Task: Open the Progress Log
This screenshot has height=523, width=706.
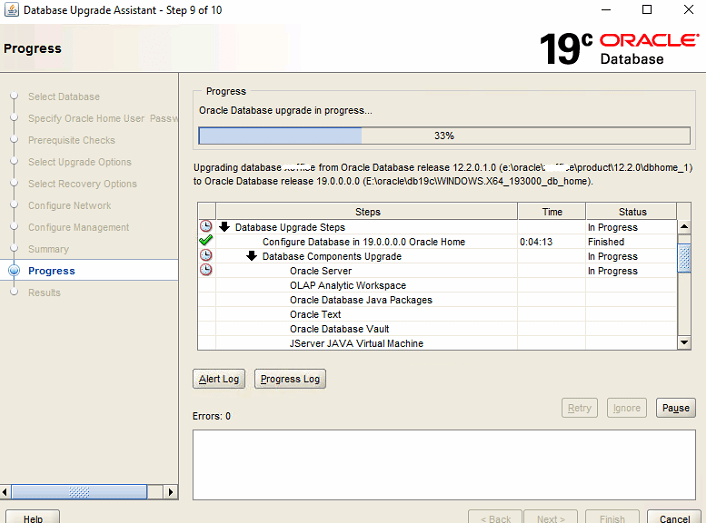Action: pyautogui.click(x=290, y=379)
